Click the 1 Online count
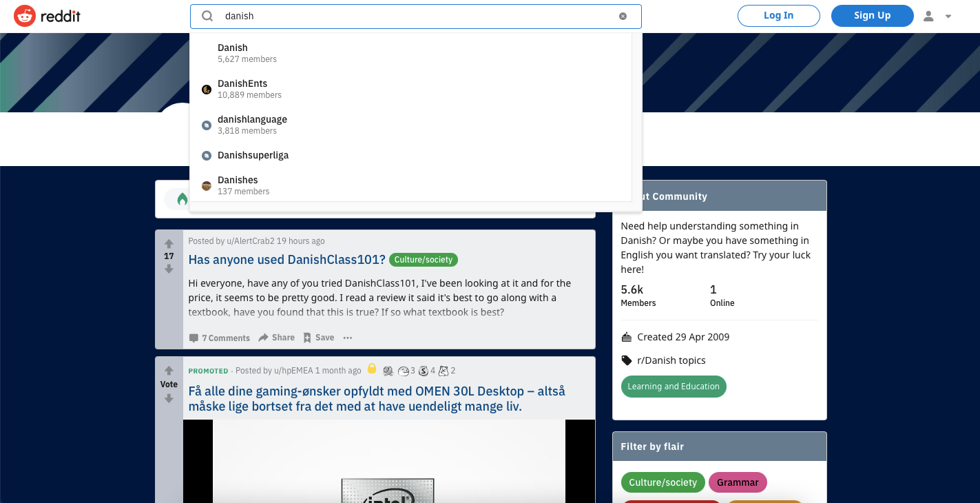Viewport: 980px width, 503px height. (x=722, y=295)
